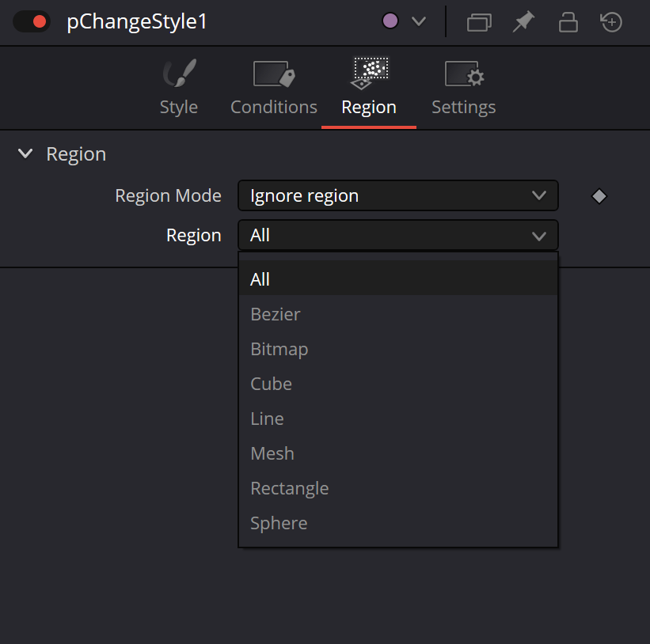650x644 pixels.
Task: Open the Settings tab
Action: pyautogui.click(x=464, y=87)
